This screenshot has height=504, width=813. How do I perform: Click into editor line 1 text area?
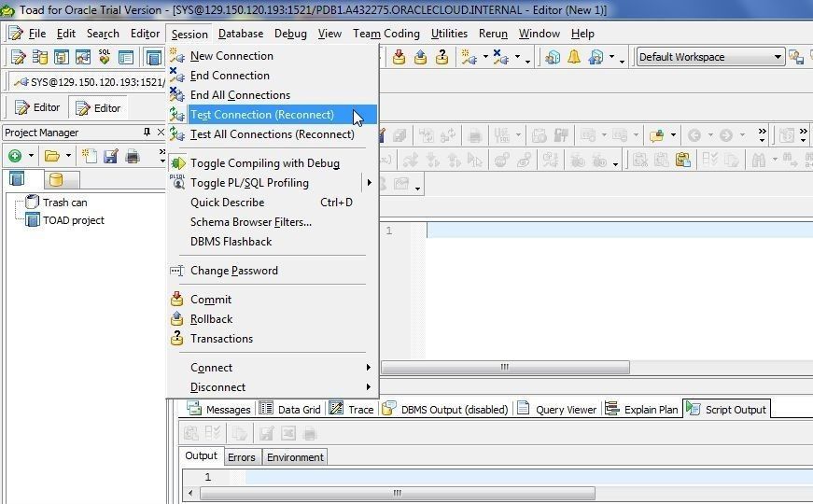coord(620,231)
